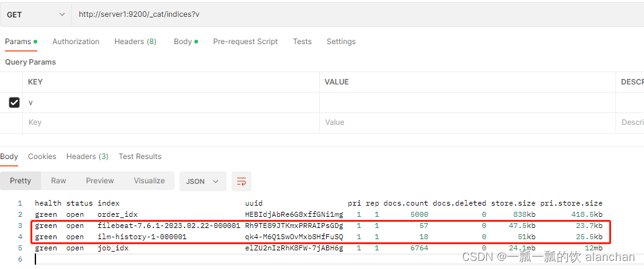
Task: Click the Query Params heading
Action: point(30,62)
